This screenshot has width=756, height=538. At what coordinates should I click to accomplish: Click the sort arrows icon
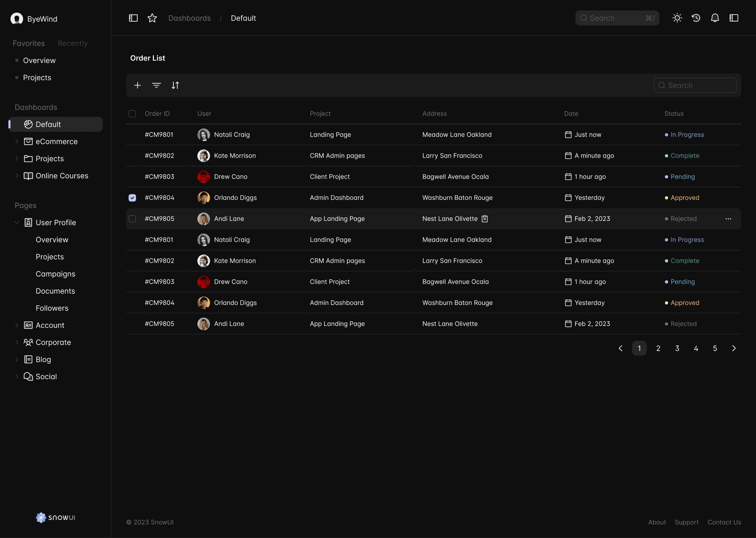175,85
